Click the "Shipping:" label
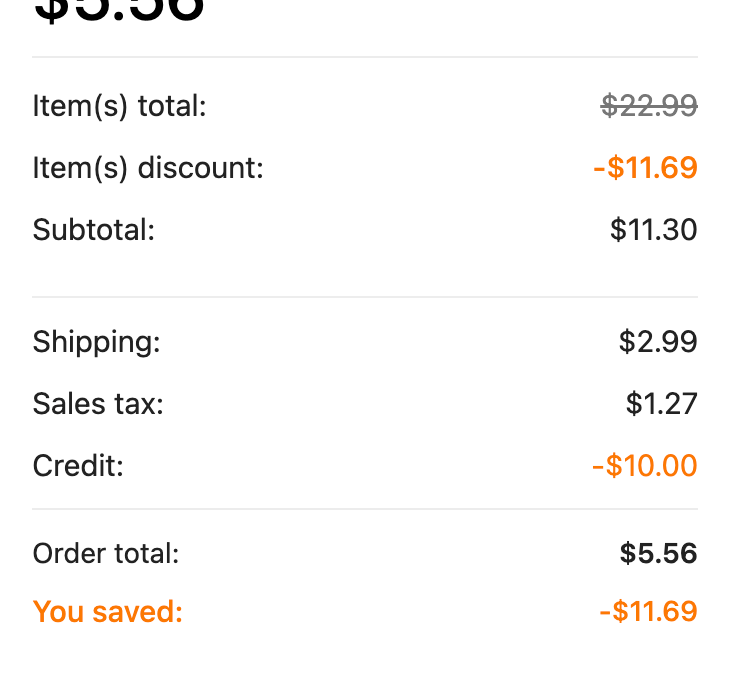This screenshot has width=752, height=684. click(96, 342)
